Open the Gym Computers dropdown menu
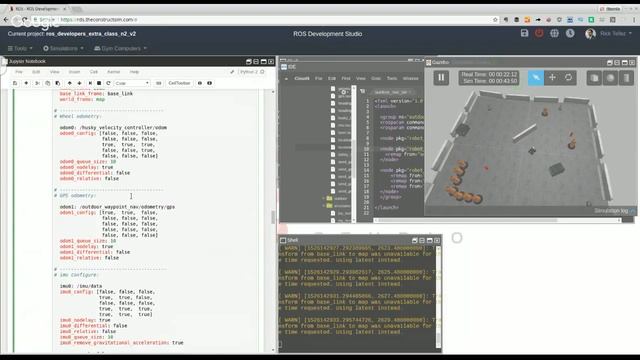The image size is (640, 360). [x=120, y=48]
